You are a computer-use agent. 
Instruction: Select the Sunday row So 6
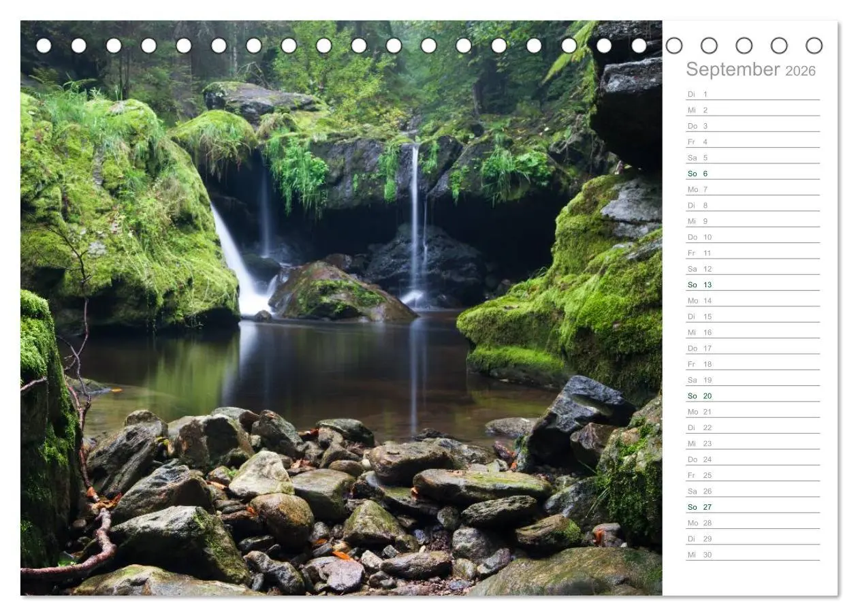tap(752, 174)
